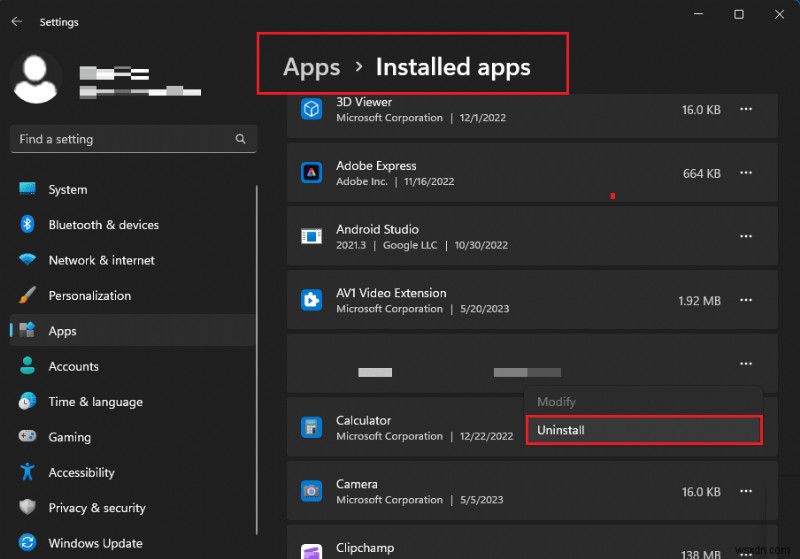
Task: Select Accounts in the sidebar
Action: [x=133, y=366]
